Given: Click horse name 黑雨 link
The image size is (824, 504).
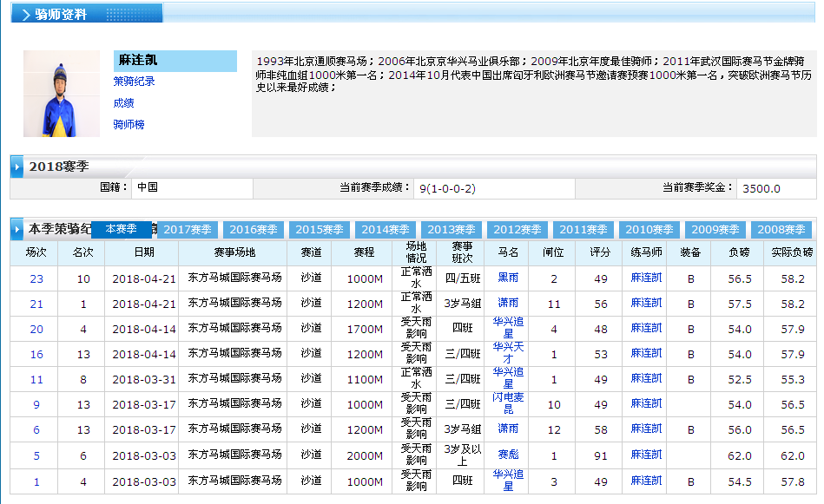Looking at the screenshot, I should coord(508,278).
